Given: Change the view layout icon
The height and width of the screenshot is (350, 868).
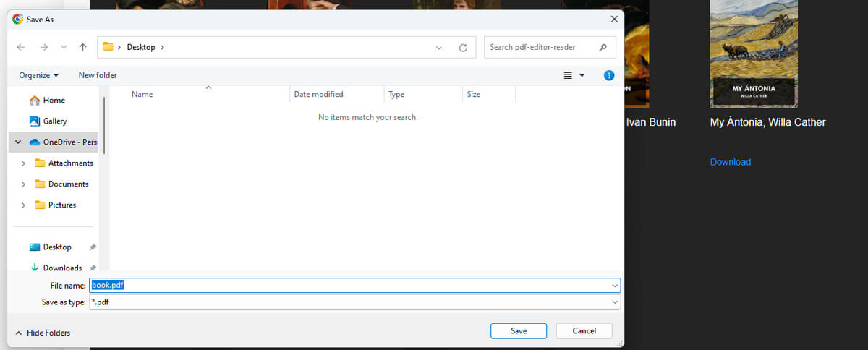Looking at the screenshot, I should tap(568, 75).
